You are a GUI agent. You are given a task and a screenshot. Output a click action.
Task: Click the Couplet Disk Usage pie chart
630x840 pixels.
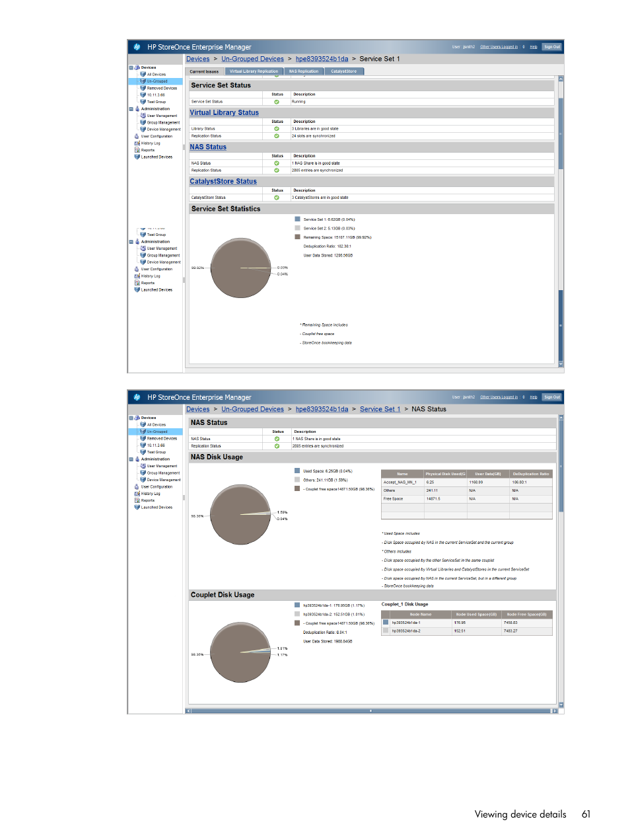point(241,653)
